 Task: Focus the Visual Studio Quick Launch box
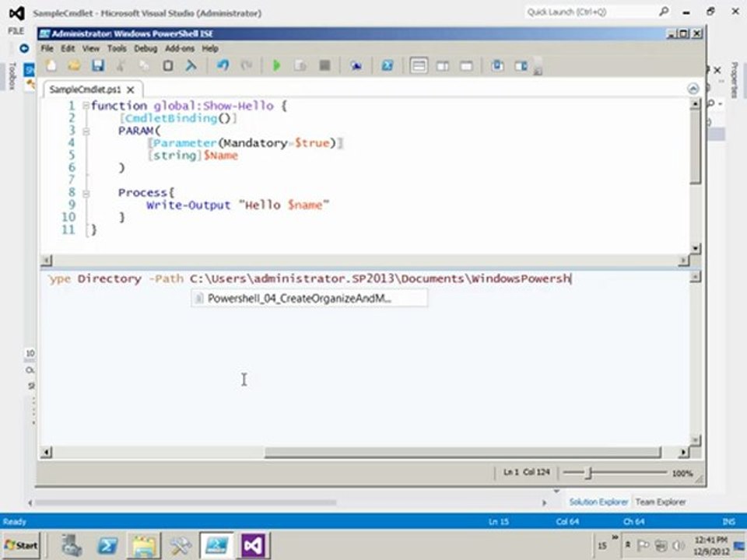click(x=598, y=12)
